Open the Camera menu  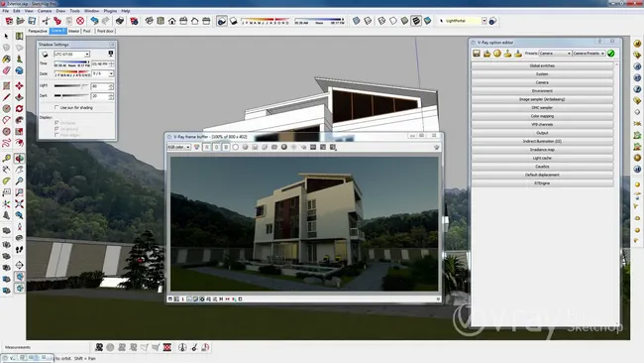click(45, 11)
